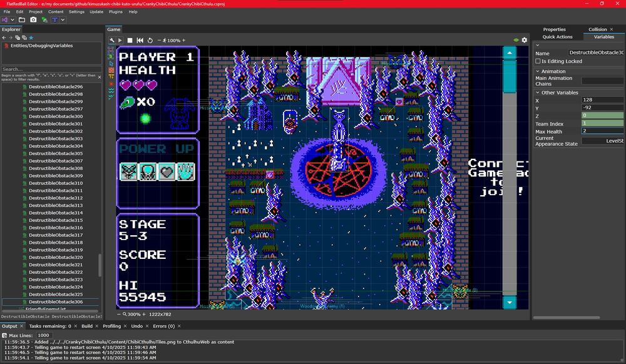
Task: Open the Current Appearance State dropdown
Action: [x=602, y=141]
